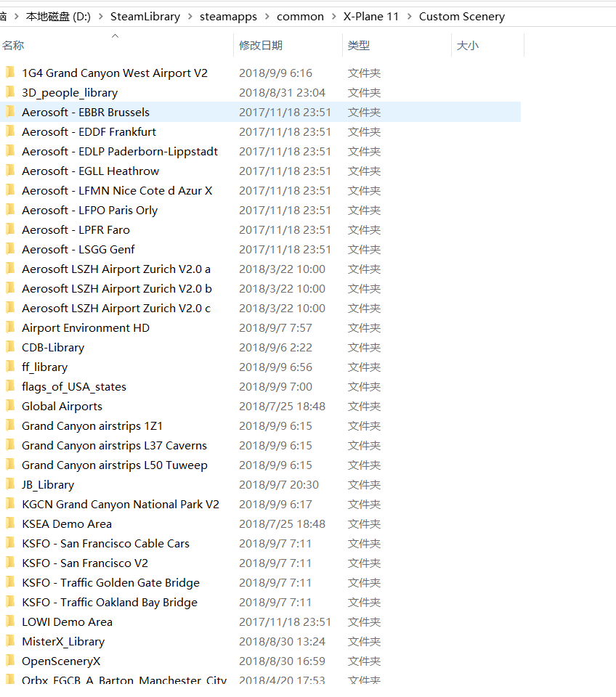Click 文件夹 type cell of KSEA Demo Area
The height and width of the screenshot is (697, 616).
coord(364,523)
